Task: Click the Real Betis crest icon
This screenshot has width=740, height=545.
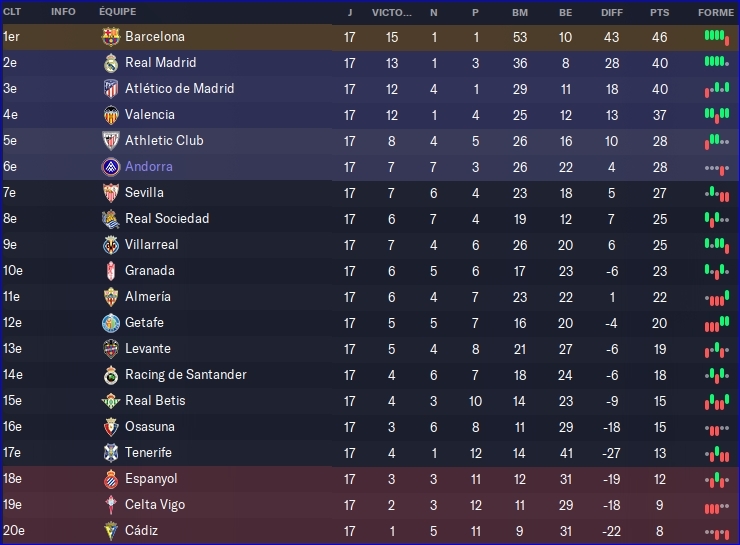Action: click(111, 401)
